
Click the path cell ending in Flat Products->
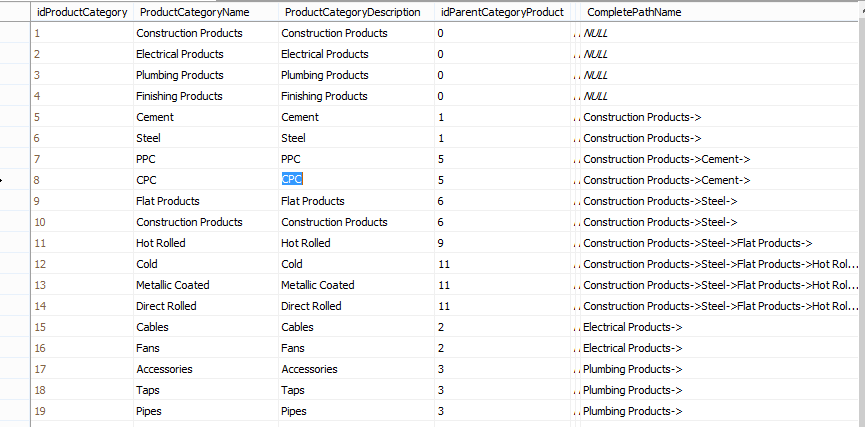pyautogui.click(x=697, y=243)
